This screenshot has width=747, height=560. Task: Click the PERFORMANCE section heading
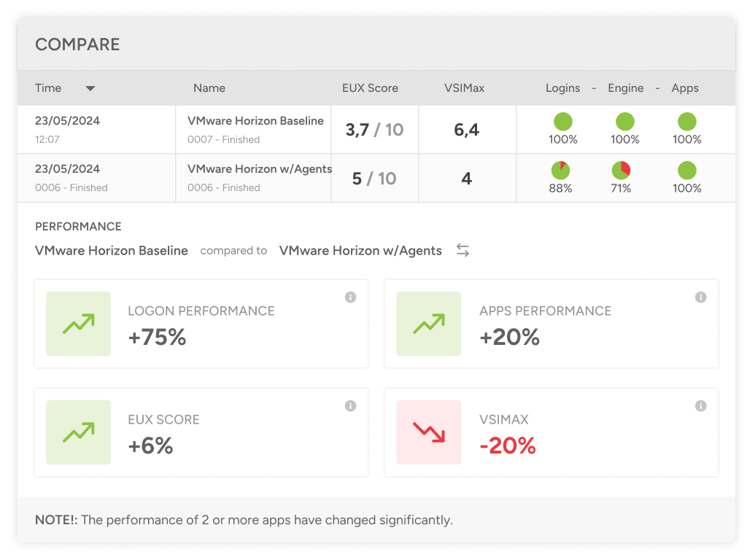click(78, 226)
